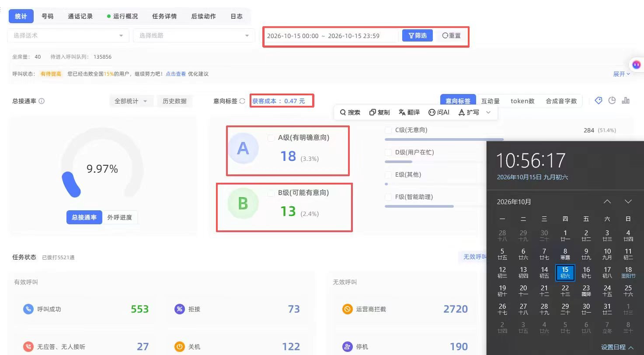The width and height of the screenshot is (644, 355).
Task: Open the 点击查看 optimization link
Action: pyautogui.click(x=176, y=74)
